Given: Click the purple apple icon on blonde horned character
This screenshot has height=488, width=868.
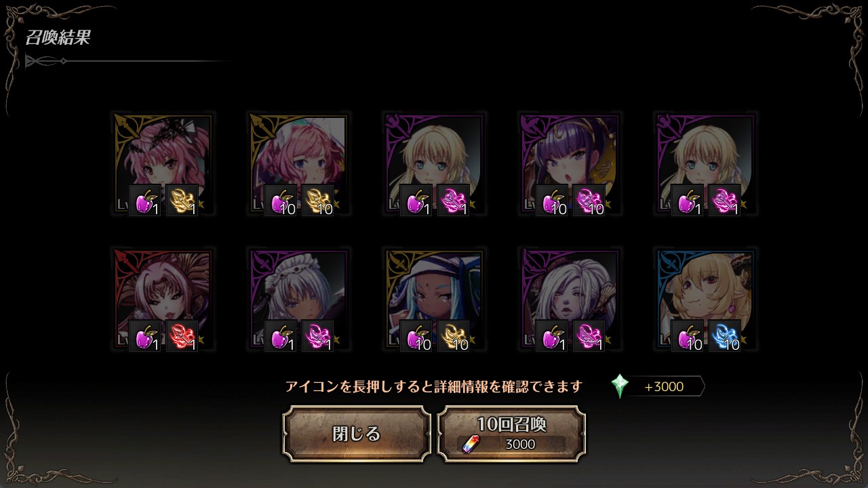Looking at the screenshot, I should [x=688, y=335].
